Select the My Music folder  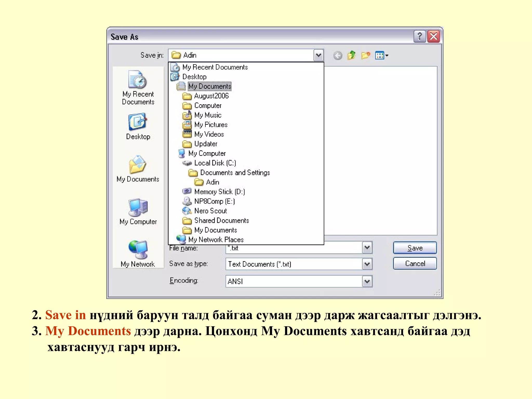pos(202,115)
